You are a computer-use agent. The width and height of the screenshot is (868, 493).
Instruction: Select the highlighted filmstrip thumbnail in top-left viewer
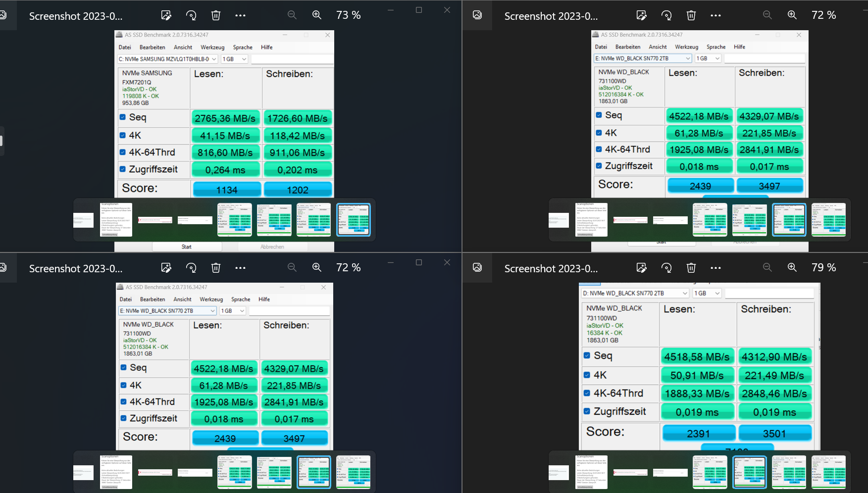[x=354, y=220]
